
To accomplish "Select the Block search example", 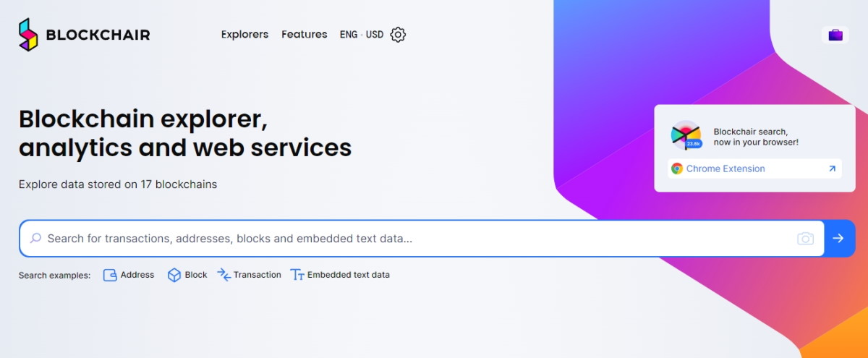I will (x=187, y=275).
